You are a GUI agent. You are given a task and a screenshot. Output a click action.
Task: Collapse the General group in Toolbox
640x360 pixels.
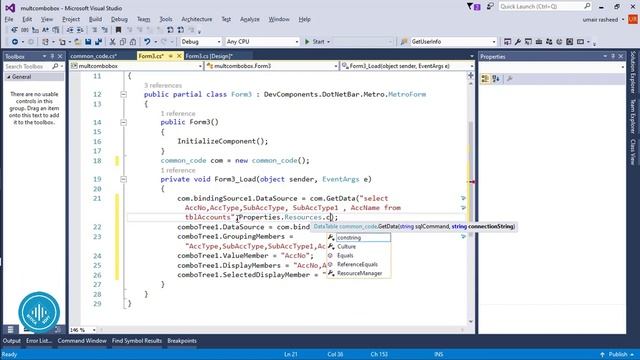(x=8, y=77)
